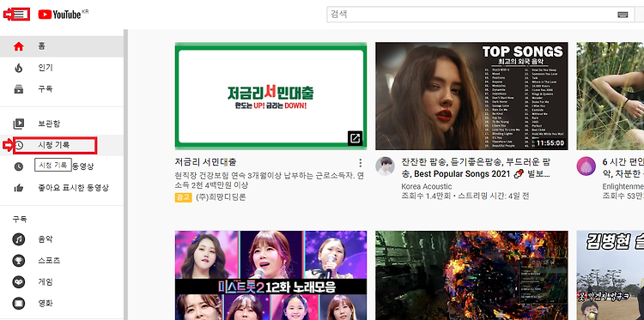Screen dimensions: 644x320
Task: Open the 게임 subscription channel
Action: click(x=62, y=282)
